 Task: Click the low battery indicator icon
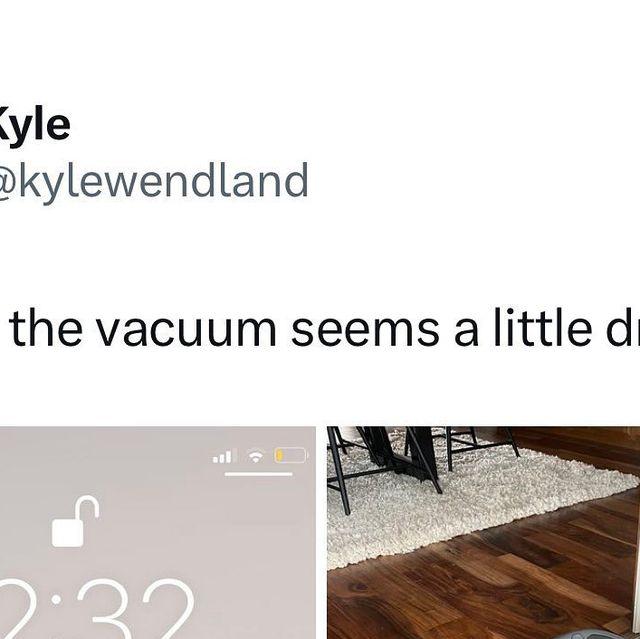click(291, 455)
